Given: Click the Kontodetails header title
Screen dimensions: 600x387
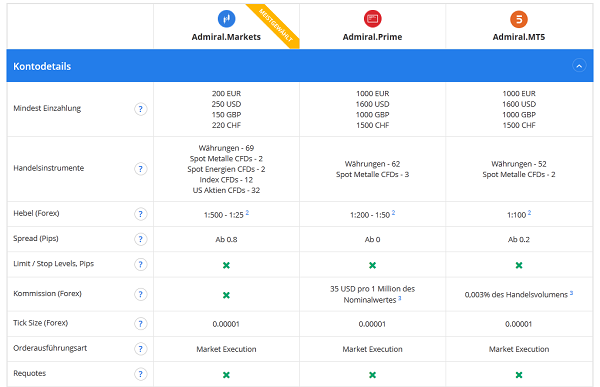Looking at the screenshot, I should 42,66.
